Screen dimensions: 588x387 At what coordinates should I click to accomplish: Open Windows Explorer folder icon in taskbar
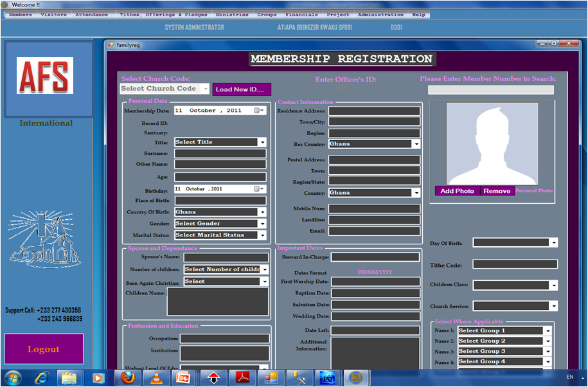pos(69,377)
